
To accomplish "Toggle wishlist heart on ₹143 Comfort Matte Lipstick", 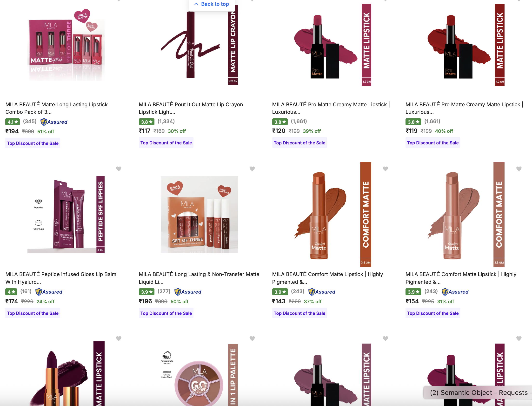I will tap(386, 169).
